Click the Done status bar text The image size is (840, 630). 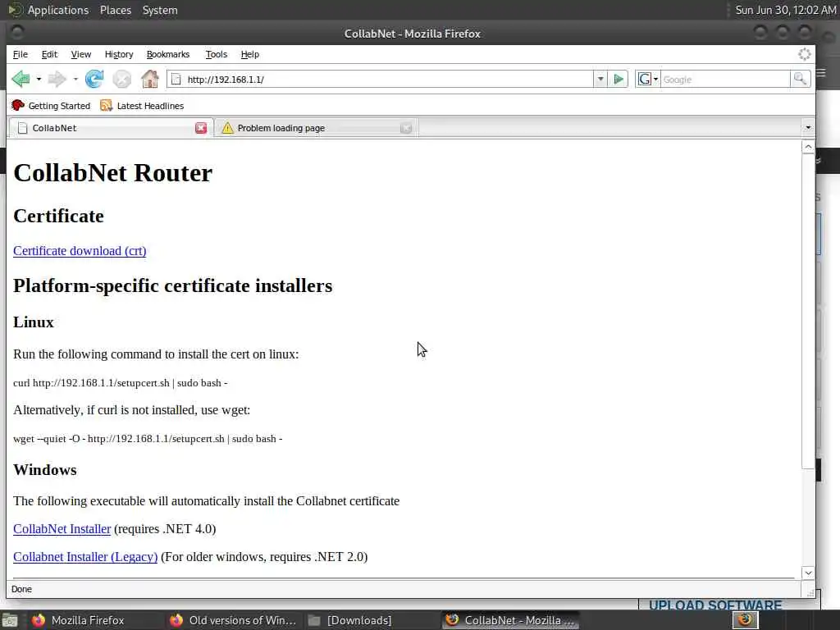21,589
